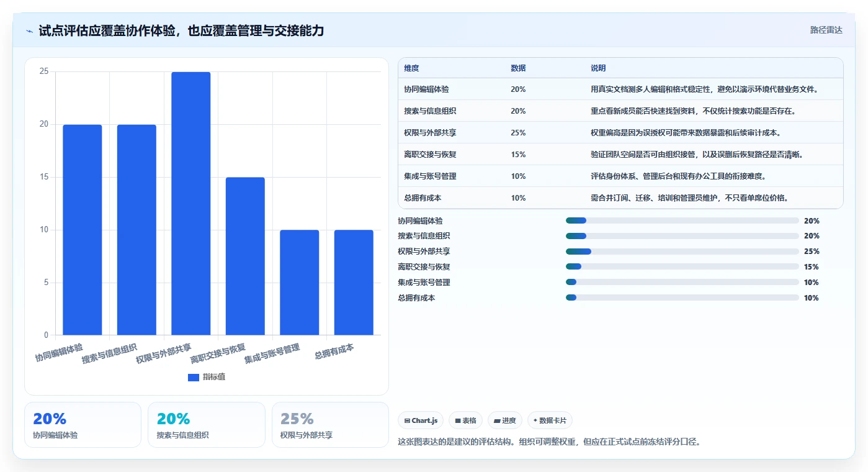Click the 协同编辑体验 bar in the chart
Image resolution: width=868 pixels, height=472 pixels.
83,230
